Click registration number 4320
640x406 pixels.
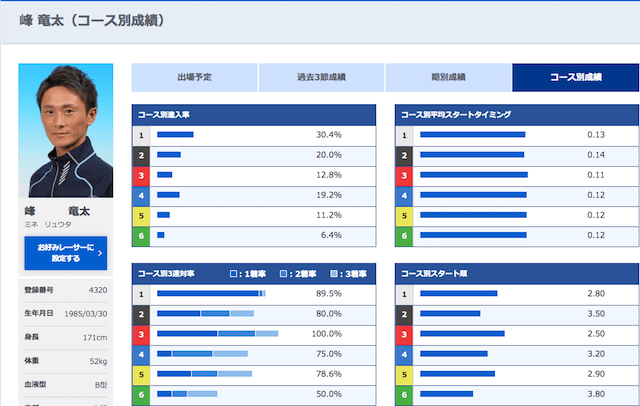pyautogui.click(x=98, y=290)
